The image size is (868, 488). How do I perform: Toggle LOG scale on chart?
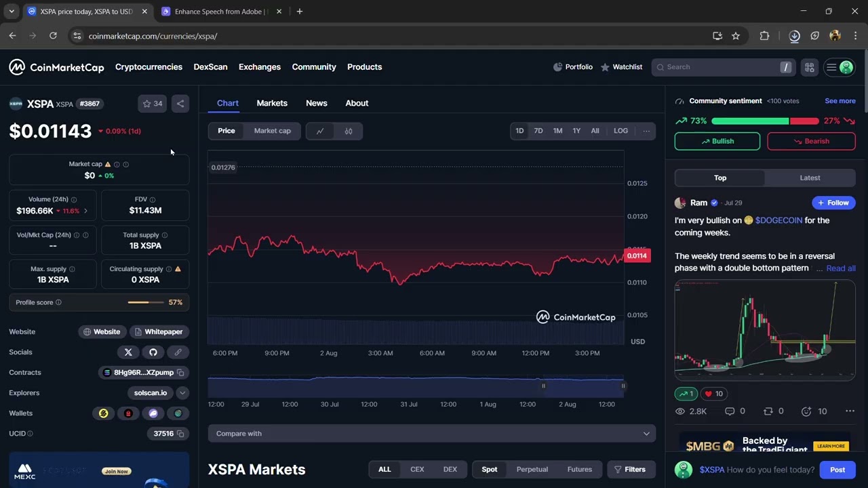click(620, 131)
